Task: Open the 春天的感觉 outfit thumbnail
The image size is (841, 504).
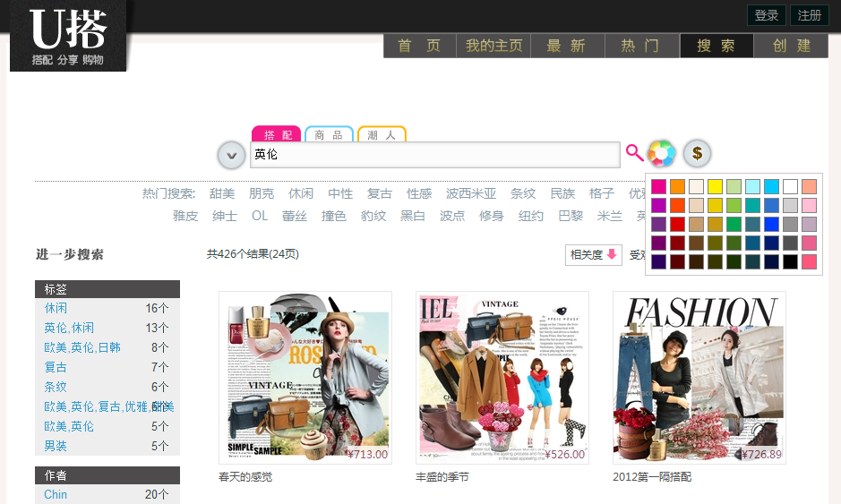Action: click(305, 378)
